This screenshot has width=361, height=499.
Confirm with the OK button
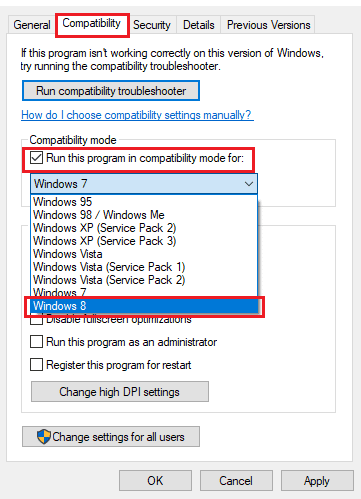point(155,481)
